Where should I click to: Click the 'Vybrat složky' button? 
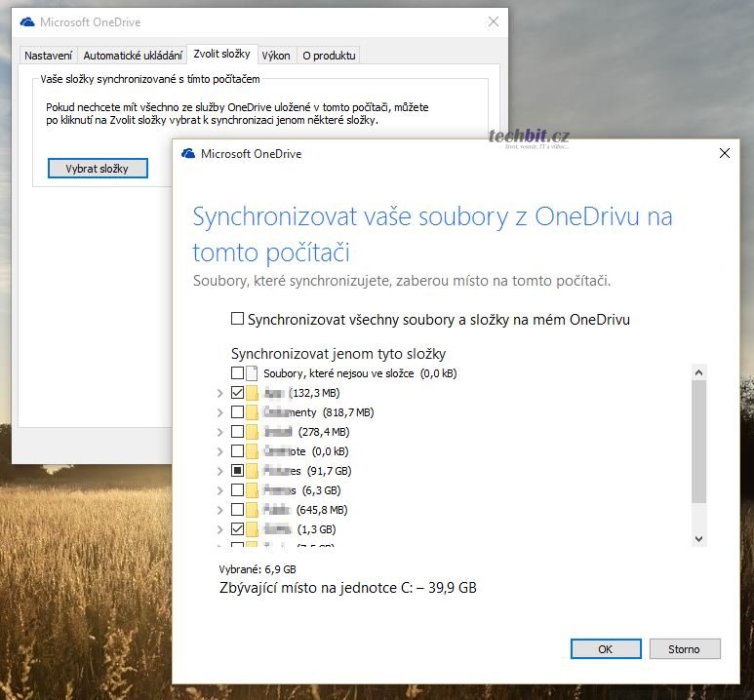point(98,169)
